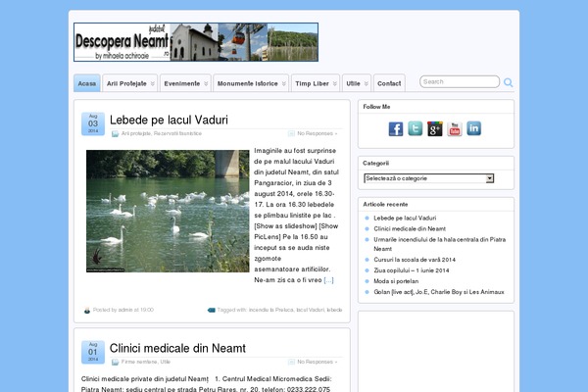
Task: Expand the category selection dropdown
Action: pos(428,178)
